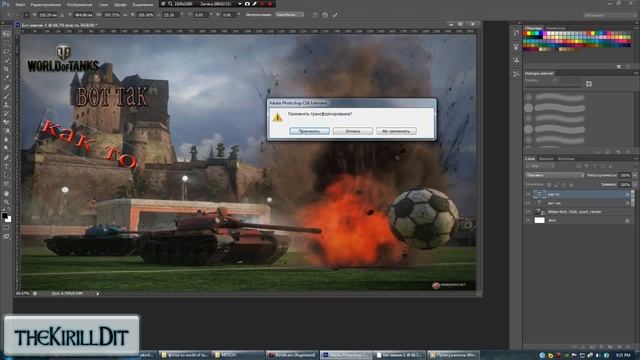Select the Quick Selection tool
The width and height of the screenshot is (640, 360).
[x=7, y=60]
